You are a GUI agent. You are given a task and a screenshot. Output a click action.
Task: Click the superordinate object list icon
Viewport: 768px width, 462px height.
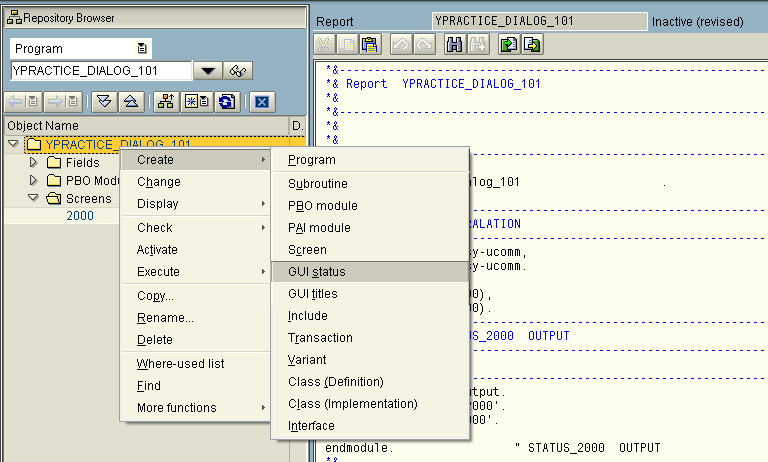165,101
